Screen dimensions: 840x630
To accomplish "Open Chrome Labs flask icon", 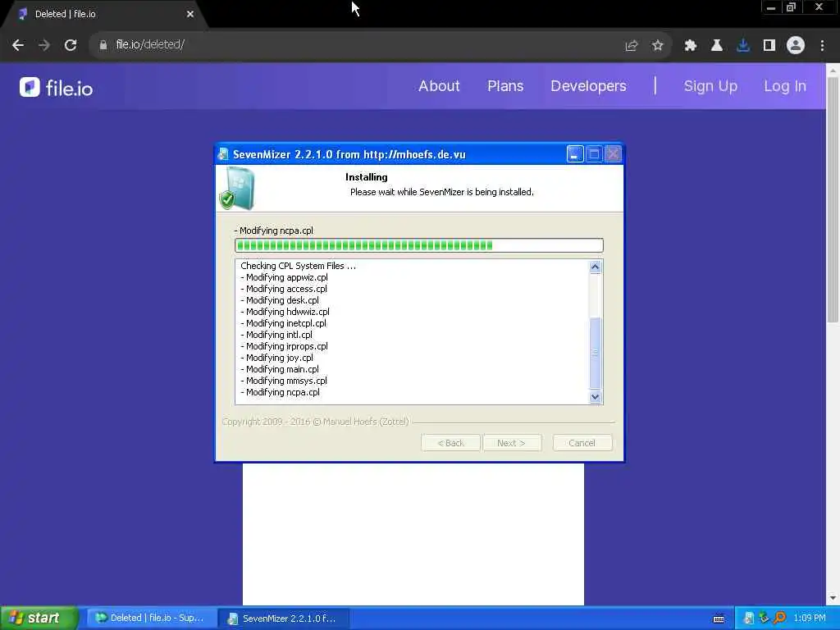I will (x=717, y=46).
